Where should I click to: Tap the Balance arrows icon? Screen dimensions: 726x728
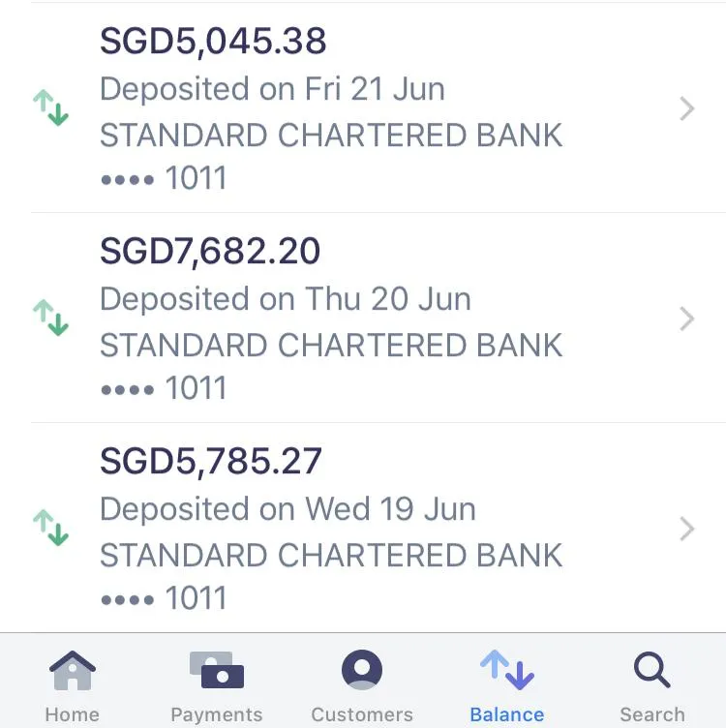(507, 670)
